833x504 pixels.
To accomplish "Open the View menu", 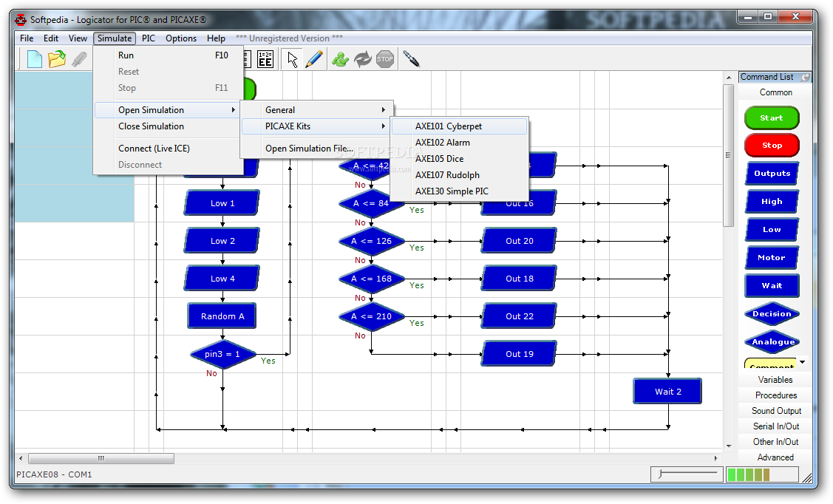I will pos(78,38).
